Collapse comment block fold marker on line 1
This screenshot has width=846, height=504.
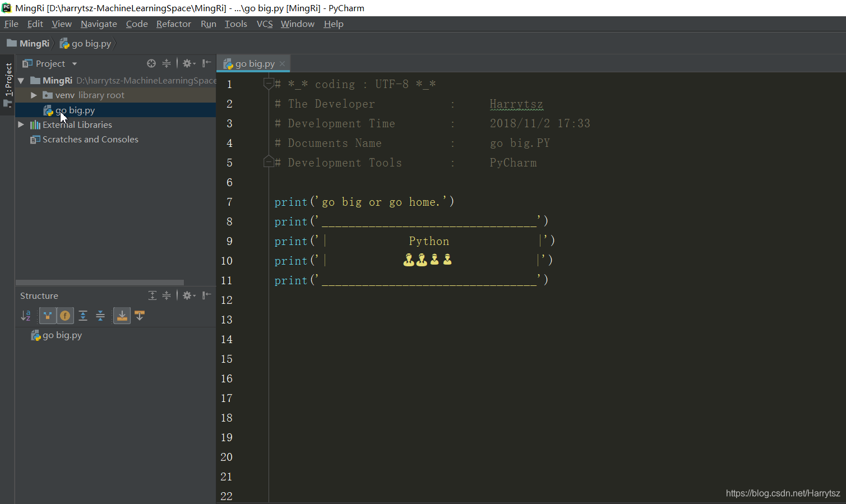(x=269, y=84)
